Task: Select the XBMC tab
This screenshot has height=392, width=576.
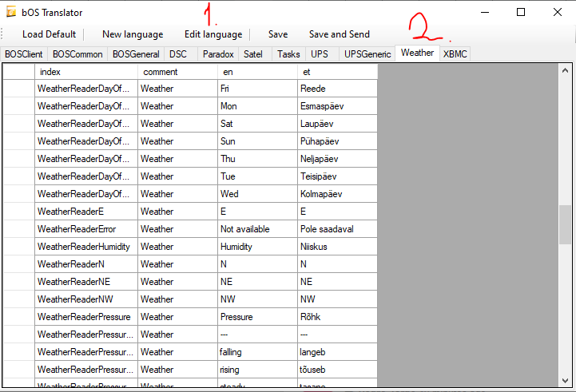Action: (x=455, y=54)
